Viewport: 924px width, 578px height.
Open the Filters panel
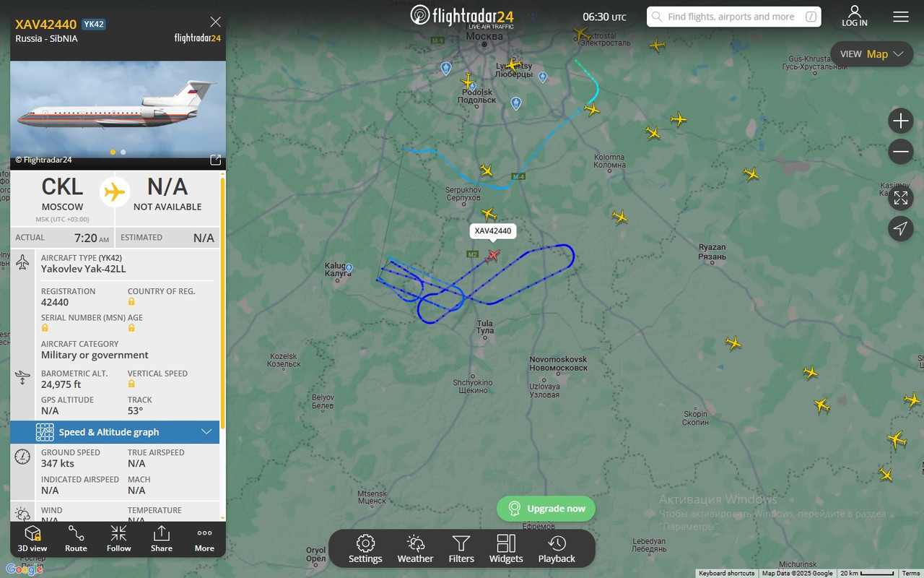click(461, 549)
